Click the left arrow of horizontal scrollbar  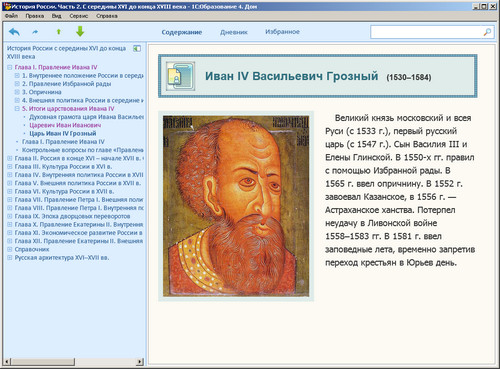pyautogui.click(x=7, y=361)
